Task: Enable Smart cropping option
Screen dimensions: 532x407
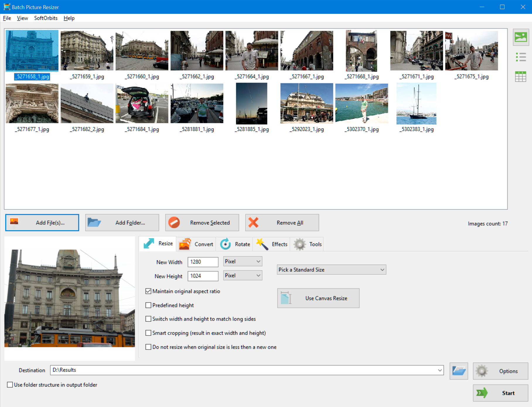Action: pos(148,333)
